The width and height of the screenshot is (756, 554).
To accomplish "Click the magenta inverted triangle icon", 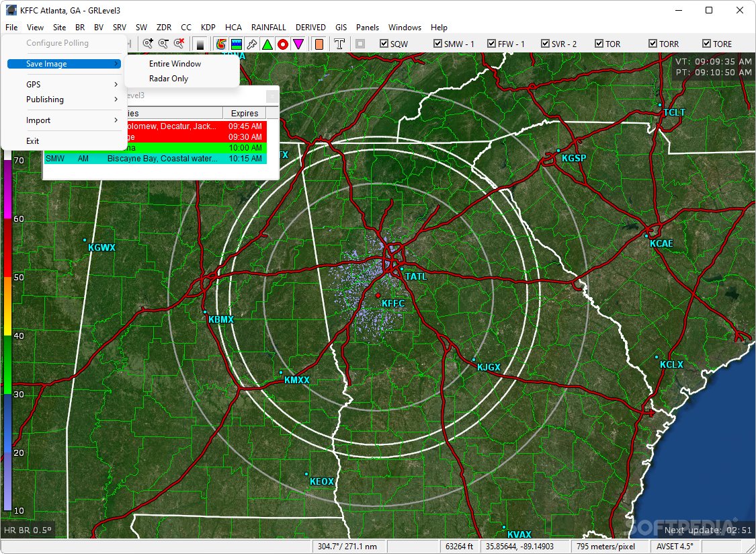I will click(298, 44).
